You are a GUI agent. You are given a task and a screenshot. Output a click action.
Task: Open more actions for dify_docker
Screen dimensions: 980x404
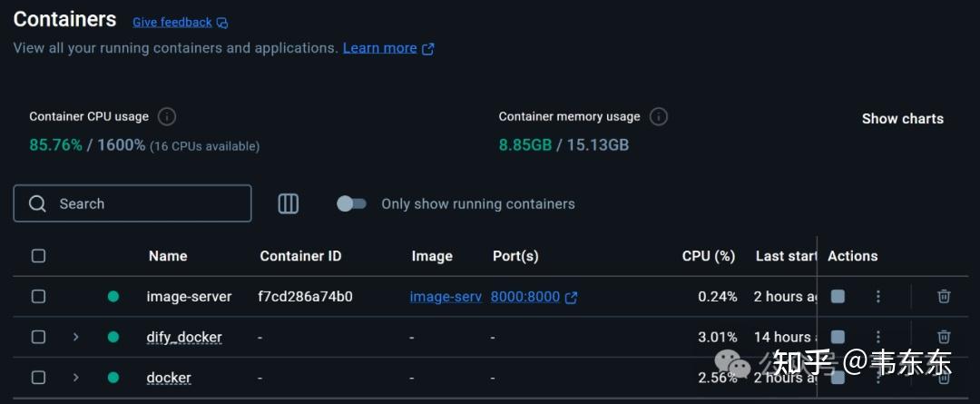(x=877, y=337)
